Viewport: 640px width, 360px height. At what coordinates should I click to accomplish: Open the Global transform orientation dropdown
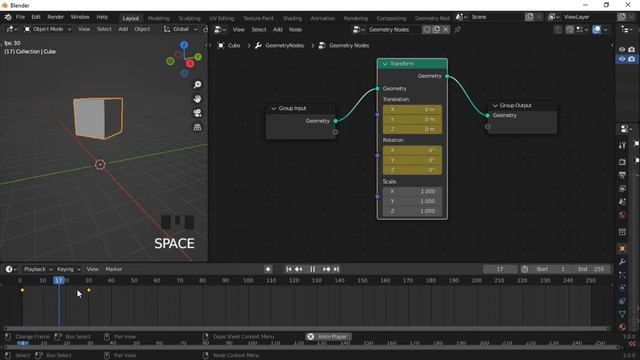click(x=180, y=29)
